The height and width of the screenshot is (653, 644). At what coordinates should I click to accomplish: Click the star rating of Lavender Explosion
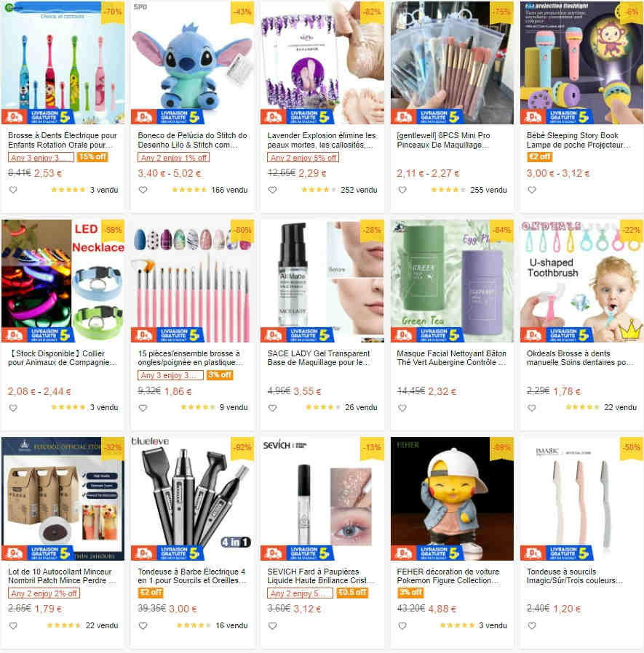(319, 190)
